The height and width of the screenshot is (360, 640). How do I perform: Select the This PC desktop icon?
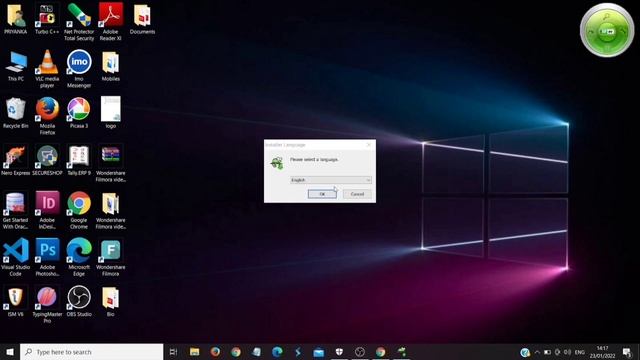click(16, 66)
